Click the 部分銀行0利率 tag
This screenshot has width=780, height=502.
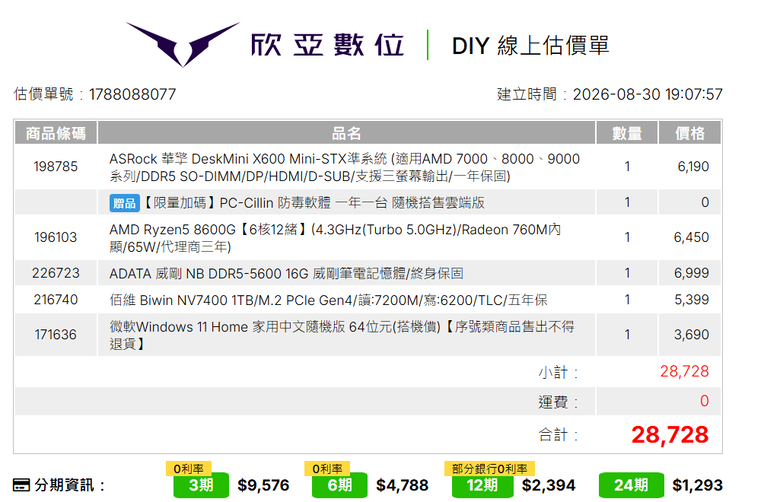tap(489, 468)
